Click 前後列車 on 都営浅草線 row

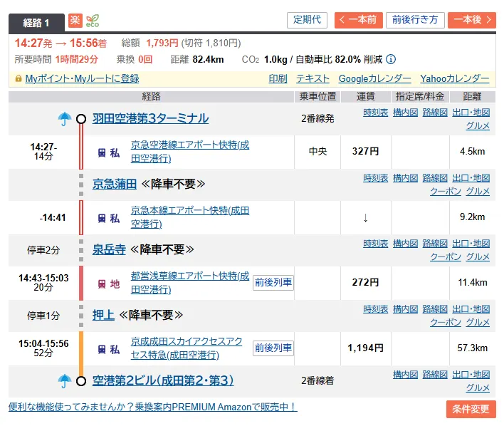[x=273, y=283]
